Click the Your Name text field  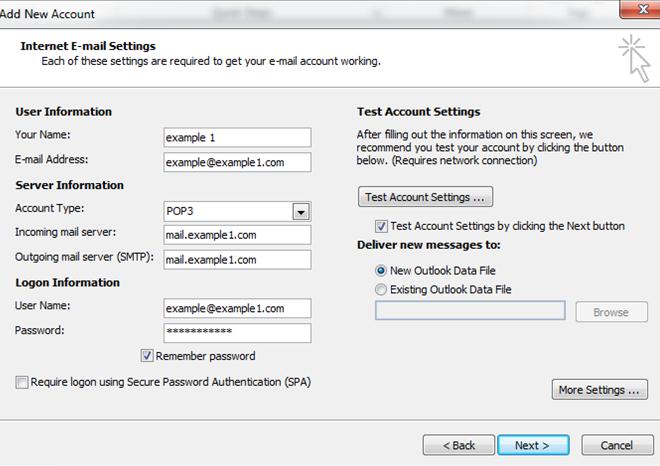pyautogui.click(x=237, y=137)
